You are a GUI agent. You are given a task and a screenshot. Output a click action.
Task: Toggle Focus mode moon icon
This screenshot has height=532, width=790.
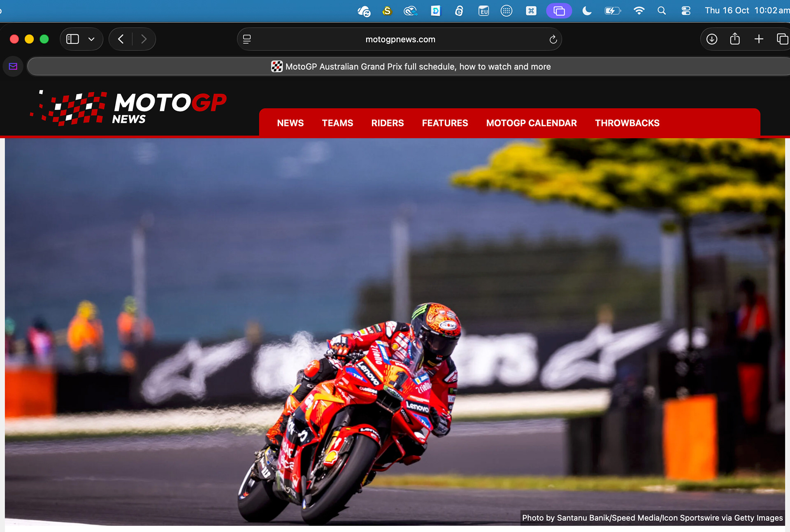pyautogui.click(x=587, y=11)
